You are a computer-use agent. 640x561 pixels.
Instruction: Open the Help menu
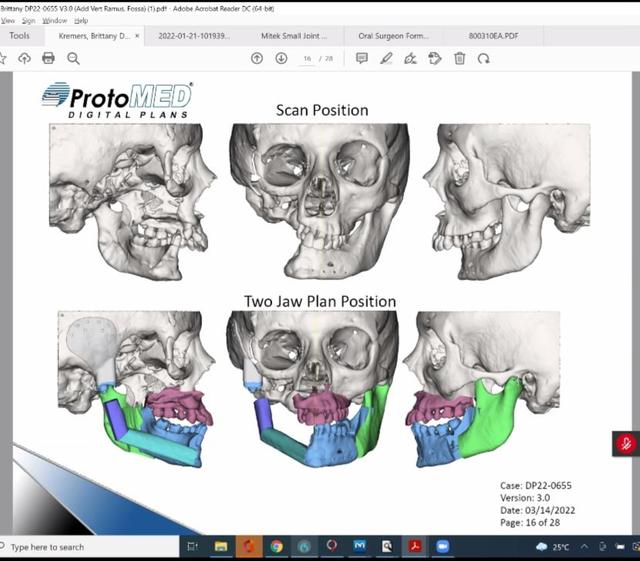pyautogui.click(x=81, y=20)
